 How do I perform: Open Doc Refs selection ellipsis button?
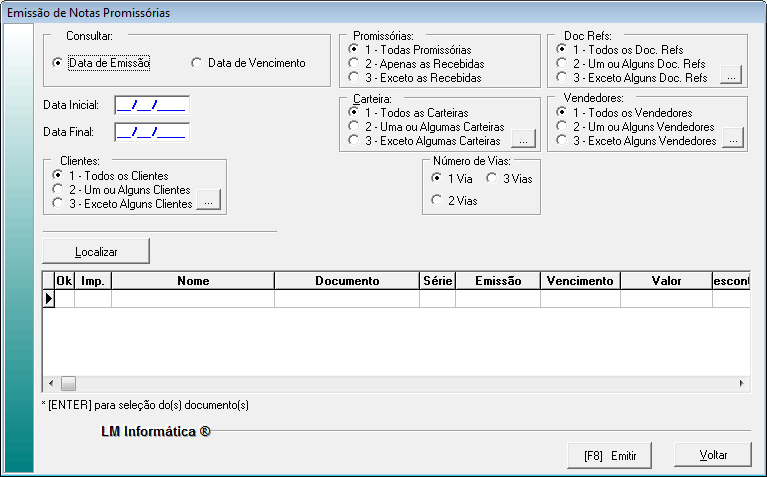731,77
